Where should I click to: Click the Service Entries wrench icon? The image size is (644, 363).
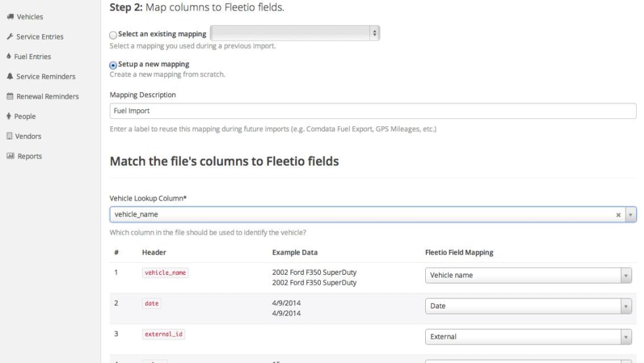click(10, 37)
